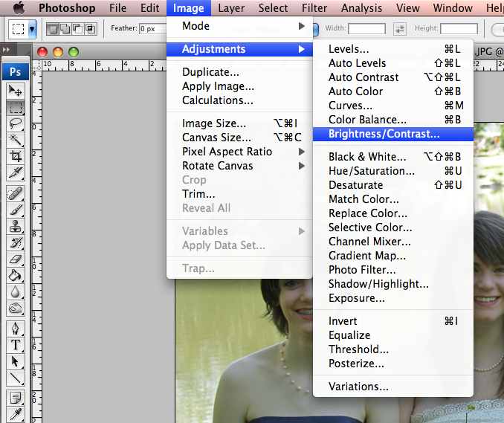Choose Desaturate adjustment
Viewport: 504px width, 423px height.
click(x=393, y=185)
